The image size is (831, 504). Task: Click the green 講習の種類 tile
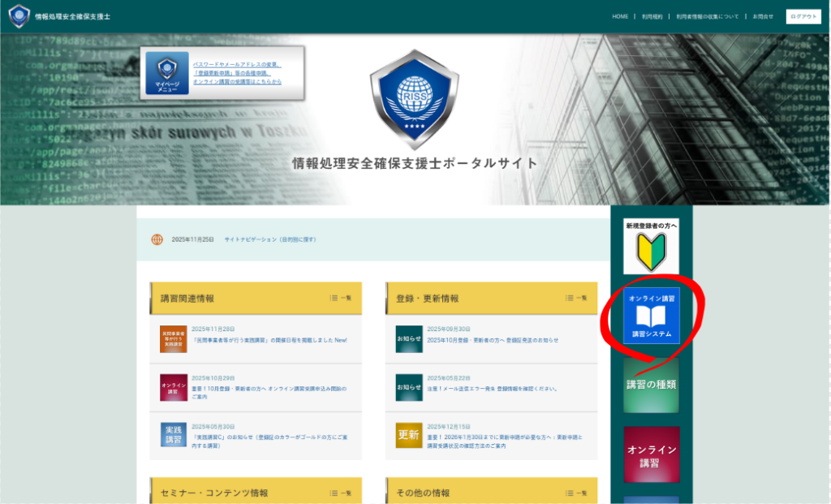pyautogui.click(x=651, y=386)
